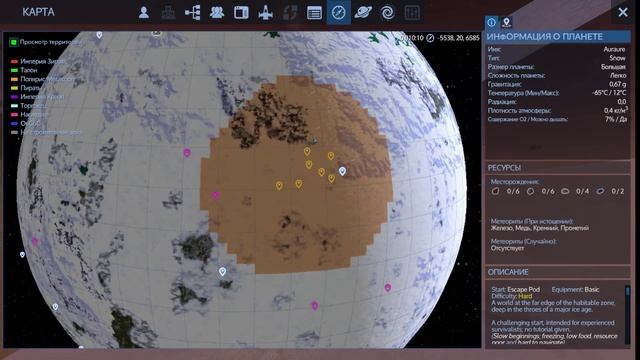
Task: Click the temperature value -65°C / 12°C
Action: tap(609, 93)
